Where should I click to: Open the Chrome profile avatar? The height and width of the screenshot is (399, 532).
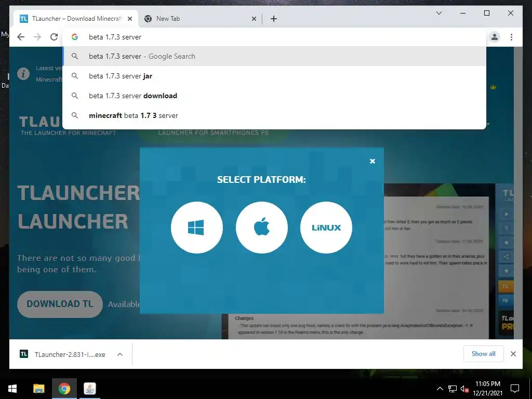point(495,37)
